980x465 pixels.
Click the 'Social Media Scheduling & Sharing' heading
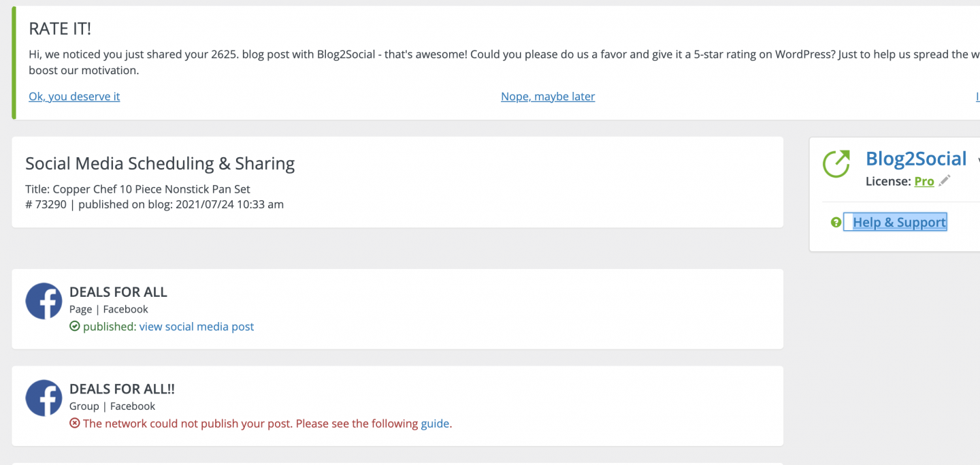pyautogui.click(x=159, y=163)
